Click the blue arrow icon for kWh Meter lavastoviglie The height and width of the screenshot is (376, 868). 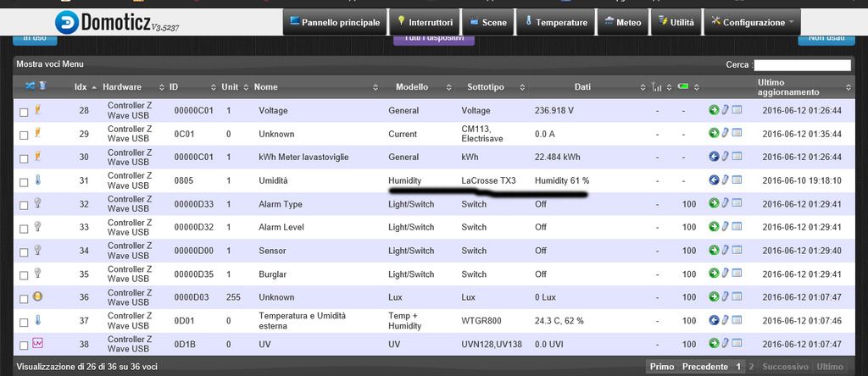pos(714,157)
